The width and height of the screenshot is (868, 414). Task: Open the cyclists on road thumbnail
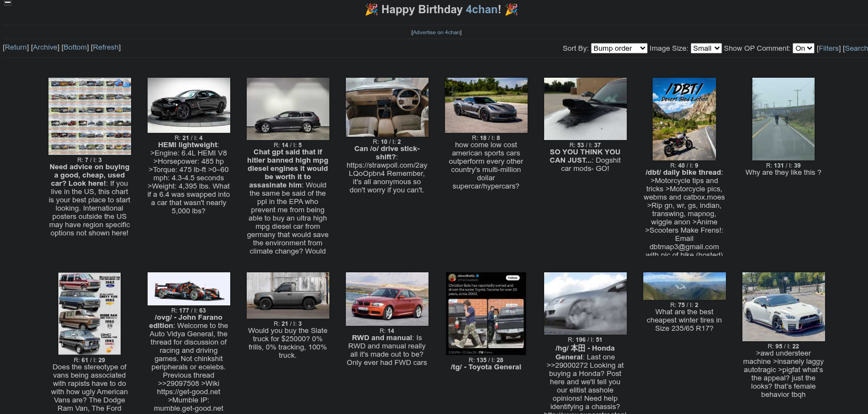783,119
